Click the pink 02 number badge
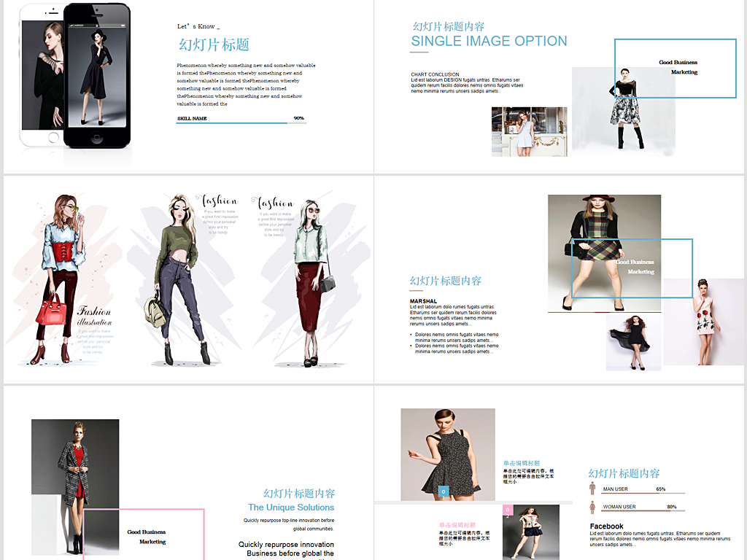This screenshot has width=747, height=560. tap(508, 510)
